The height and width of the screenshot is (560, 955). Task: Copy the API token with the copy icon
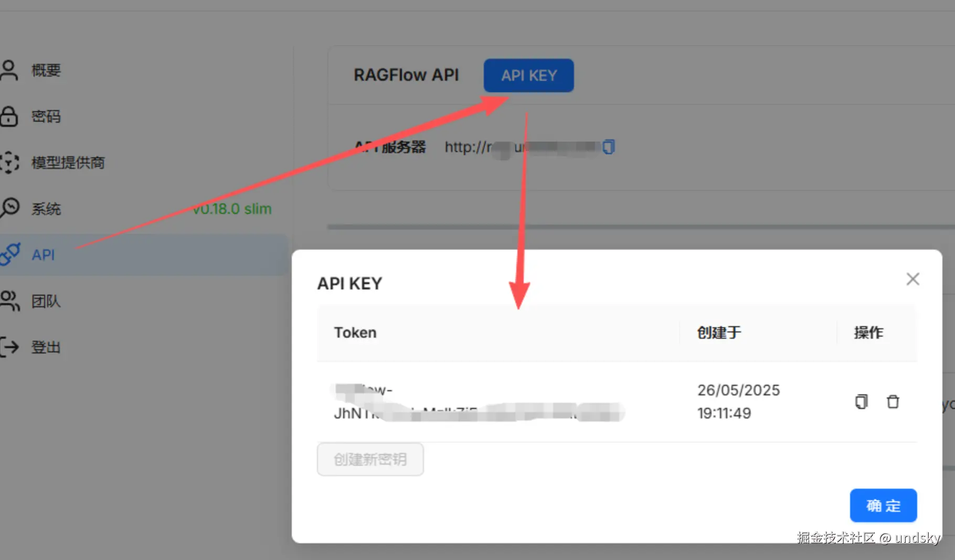click(x=861, y=402)
